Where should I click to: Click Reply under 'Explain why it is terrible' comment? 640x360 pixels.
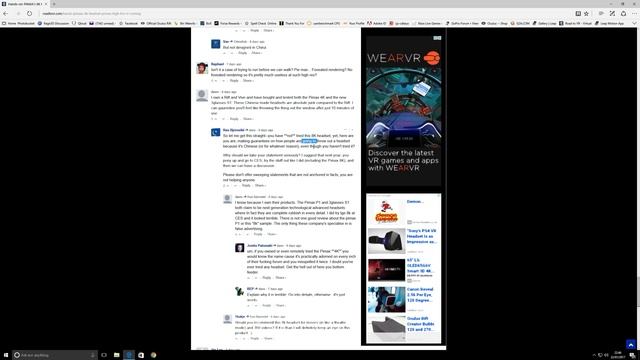(266, 305)
